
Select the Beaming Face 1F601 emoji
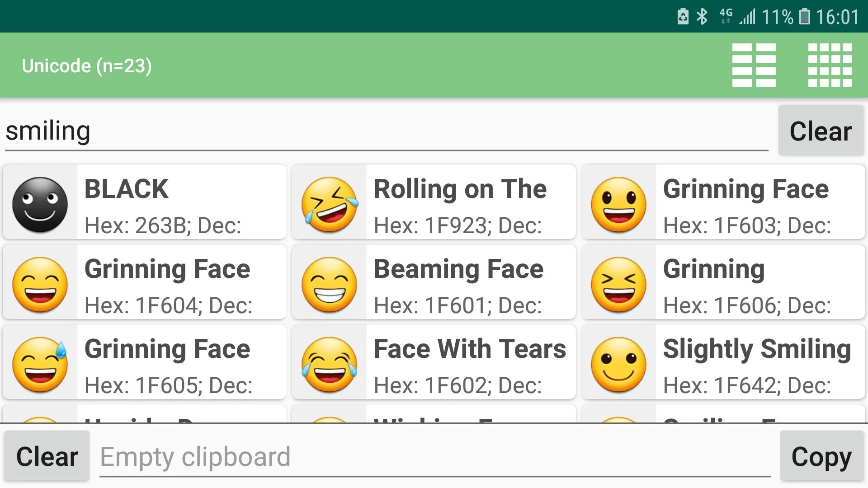[434, 284]
